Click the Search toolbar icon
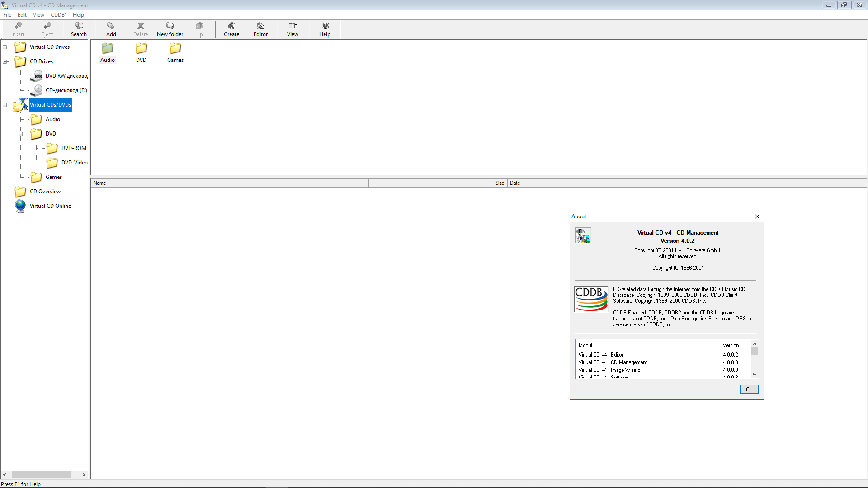The image size is (868, 488). coord(79,29)
